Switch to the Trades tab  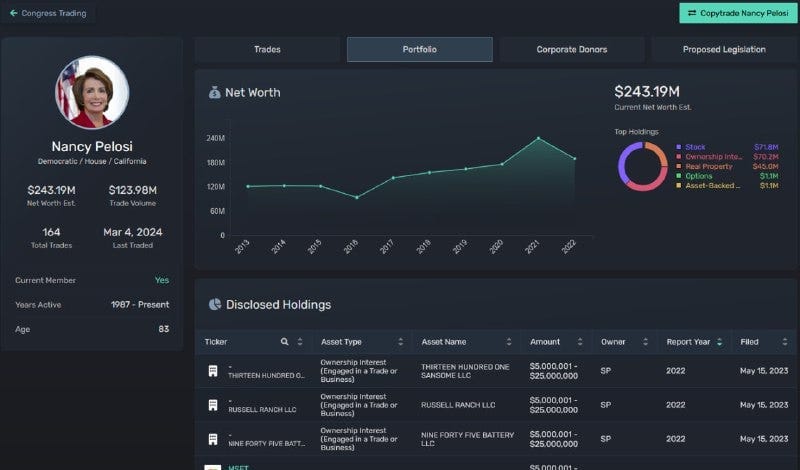(x=267, y=50)
